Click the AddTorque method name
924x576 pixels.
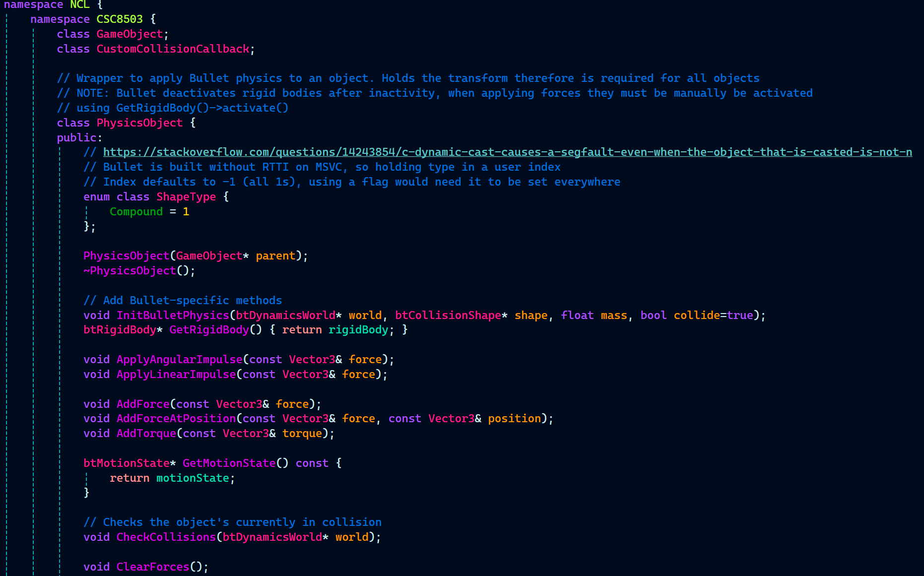[x=146, y=434]
